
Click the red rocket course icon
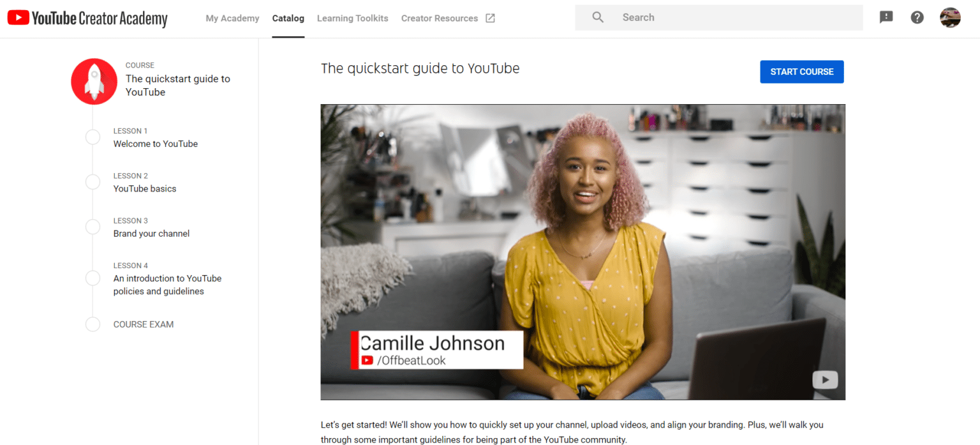[x=94, y=81]
